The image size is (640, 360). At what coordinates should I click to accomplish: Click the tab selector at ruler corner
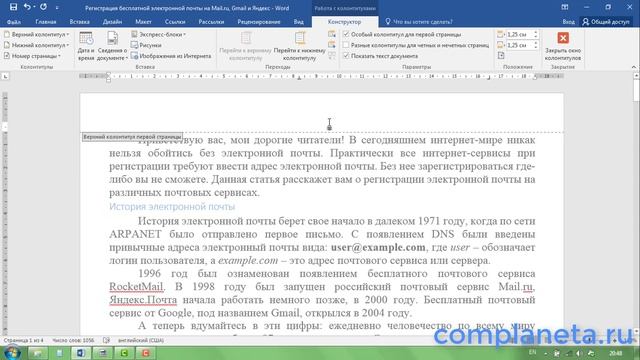tap(5, 76)
